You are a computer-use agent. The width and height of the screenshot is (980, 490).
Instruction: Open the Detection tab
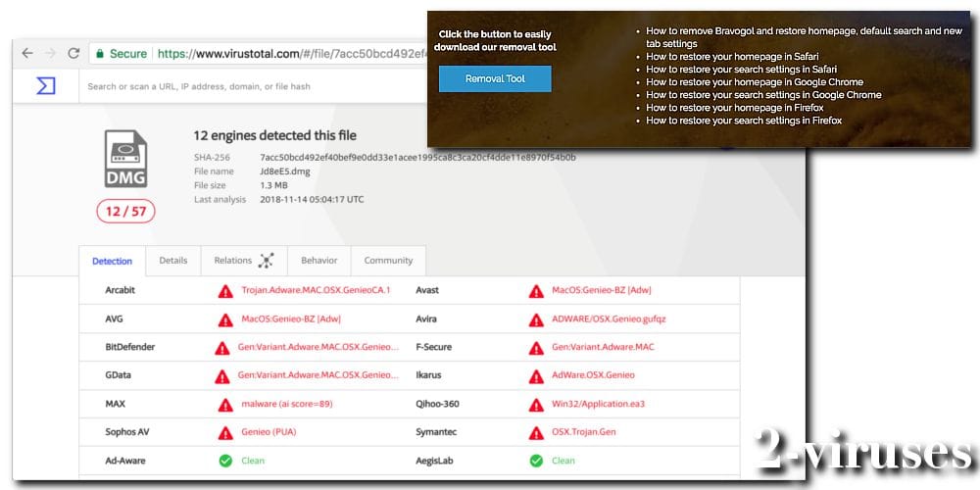pyautogui.click(x=113, y=262)
